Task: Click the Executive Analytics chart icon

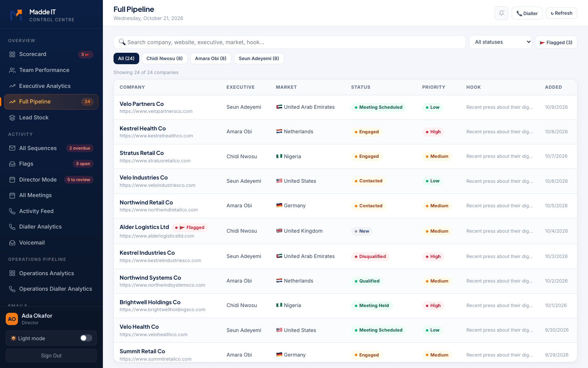Action: 12,86
